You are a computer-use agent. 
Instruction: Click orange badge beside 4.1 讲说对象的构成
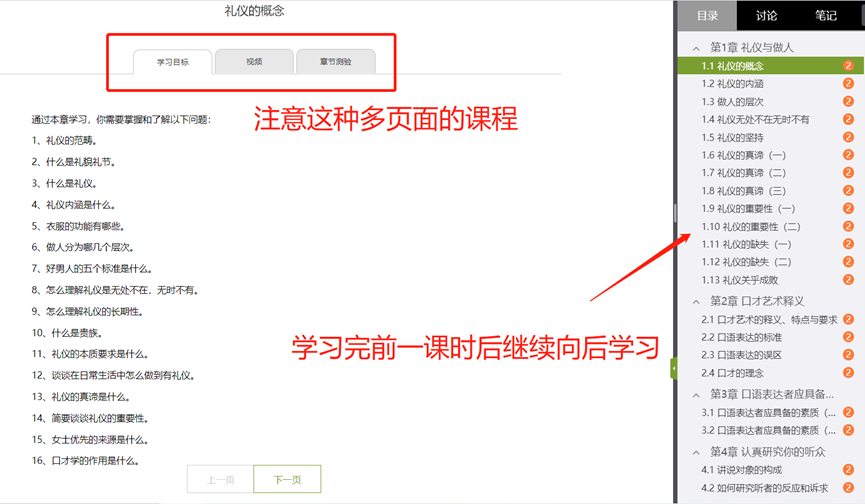coord(848,470)
